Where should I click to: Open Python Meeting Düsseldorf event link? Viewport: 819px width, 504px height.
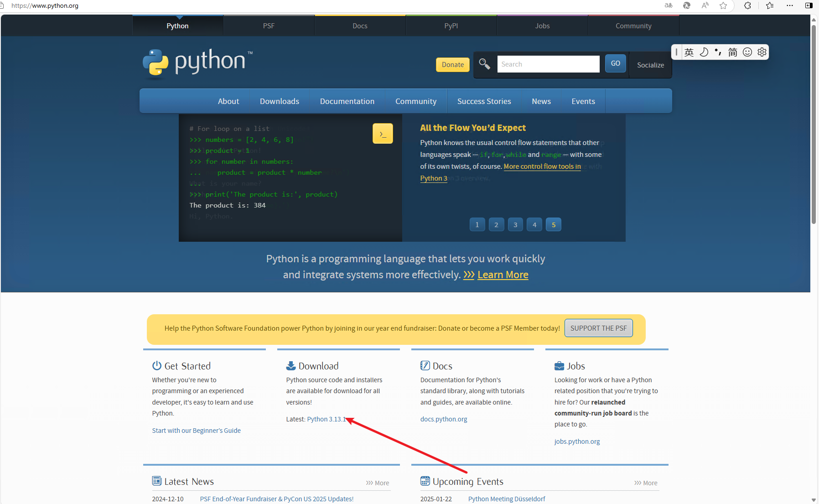pos(507,499)
